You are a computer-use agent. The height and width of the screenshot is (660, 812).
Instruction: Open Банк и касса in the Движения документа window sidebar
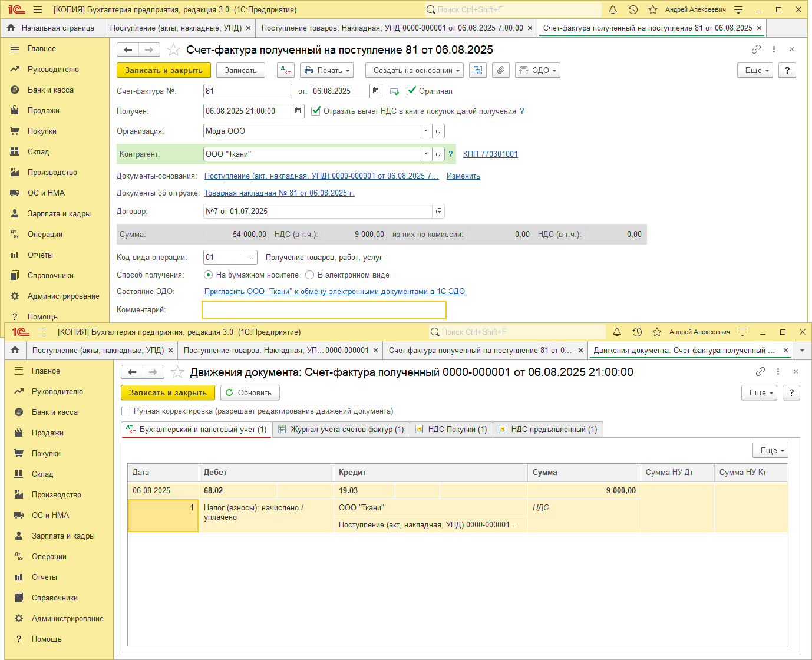[55, 412]
